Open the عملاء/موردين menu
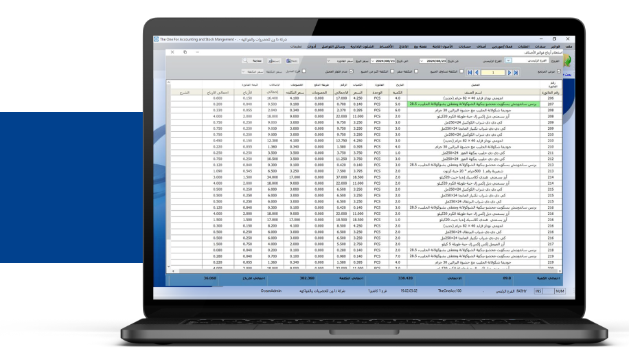Viewport: 629px width, 364px height. tap(502, 47)
